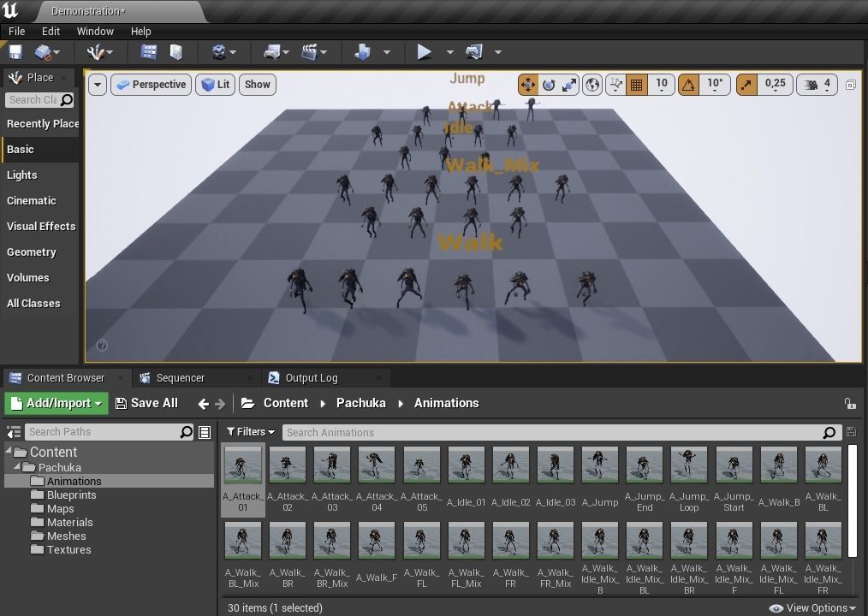Collapse the Pachuka folder
The width and height of the screenshot is (868, 616).
tap(17, 466)
